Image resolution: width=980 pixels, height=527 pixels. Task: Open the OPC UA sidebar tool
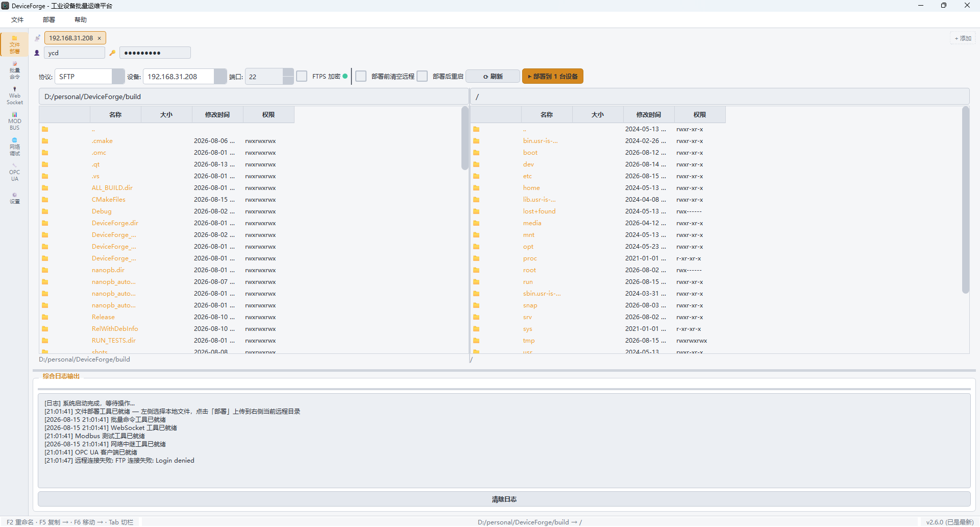[x=14, y=172]
